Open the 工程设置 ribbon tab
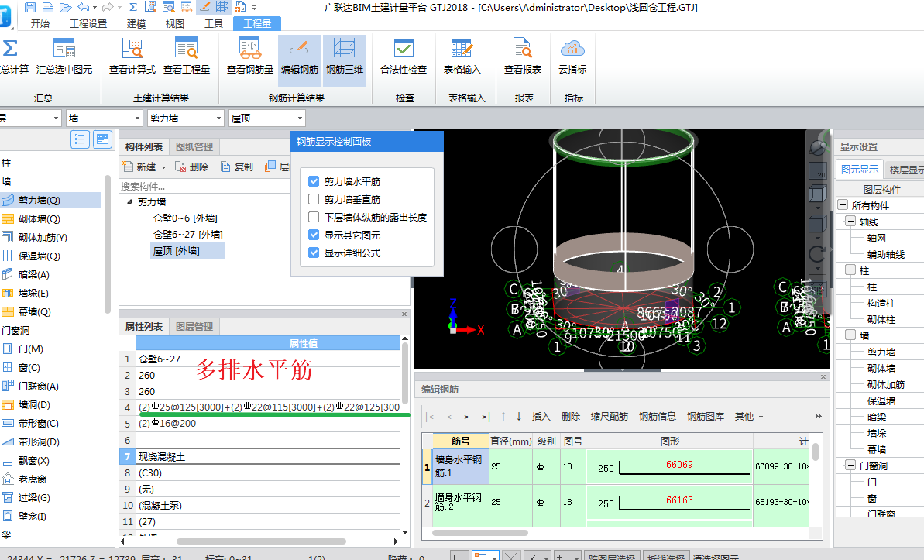The width and height of the screenshot is (924, 560). tap(88, 23)
